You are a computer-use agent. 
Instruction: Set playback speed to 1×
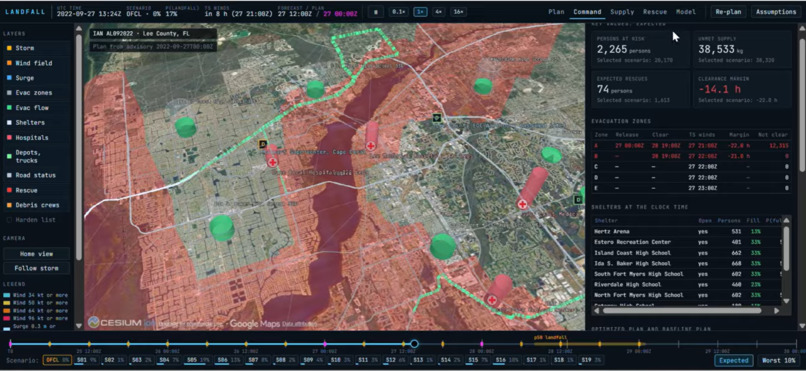(420, 12)
